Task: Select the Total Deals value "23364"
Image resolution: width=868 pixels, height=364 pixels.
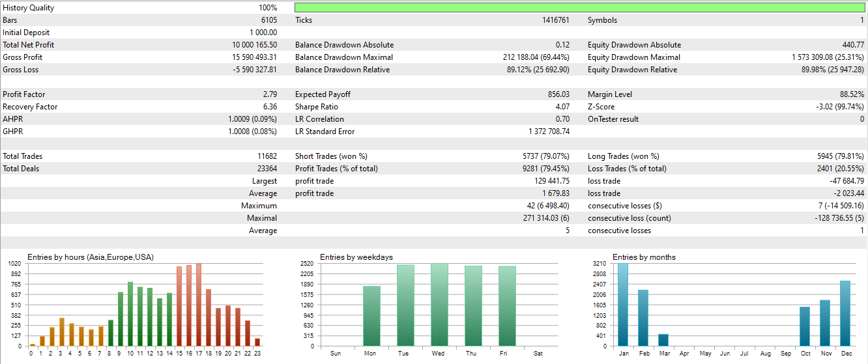Action: point(267,169)
